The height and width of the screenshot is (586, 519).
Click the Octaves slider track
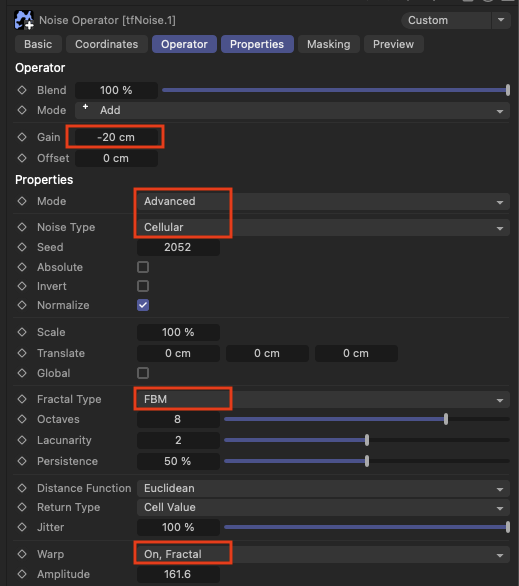367,419
